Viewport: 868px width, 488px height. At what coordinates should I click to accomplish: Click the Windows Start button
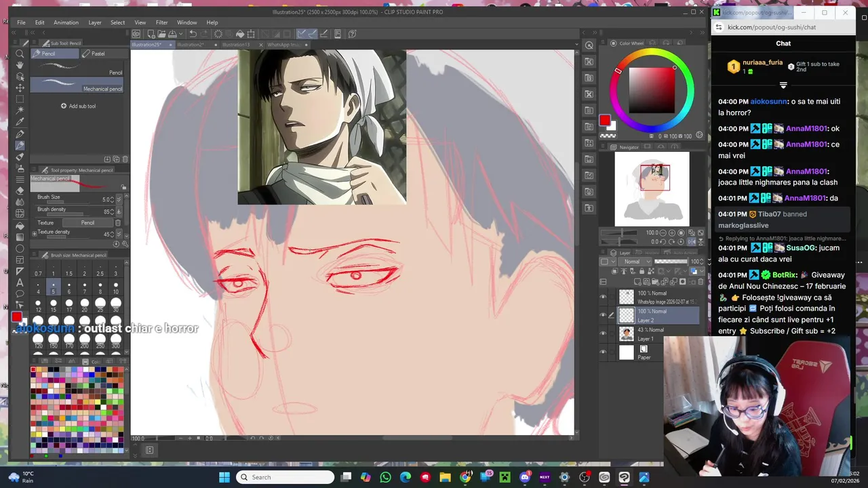[224, 477]
